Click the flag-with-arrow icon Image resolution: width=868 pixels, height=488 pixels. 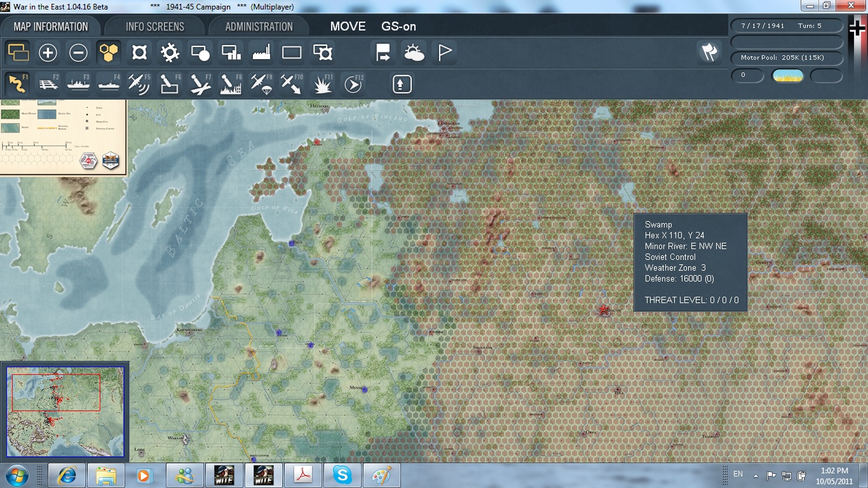tap(383, 53)
